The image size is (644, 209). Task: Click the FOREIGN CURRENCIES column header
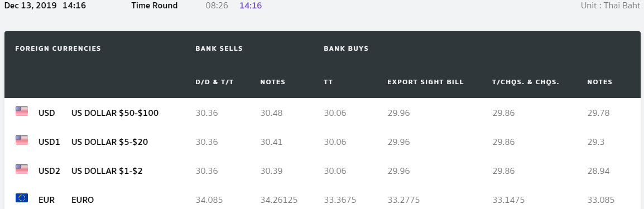[x=58, y=48]
